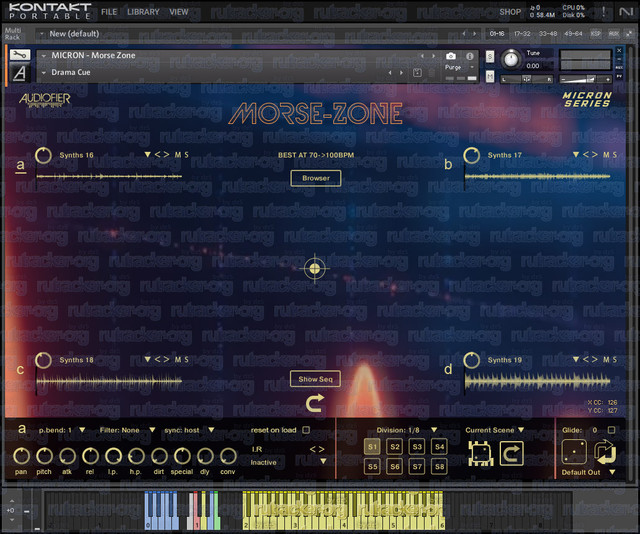Viewport: 640px width, 534px height.
Task: Click the instrument pan slider
Action: 527,79
